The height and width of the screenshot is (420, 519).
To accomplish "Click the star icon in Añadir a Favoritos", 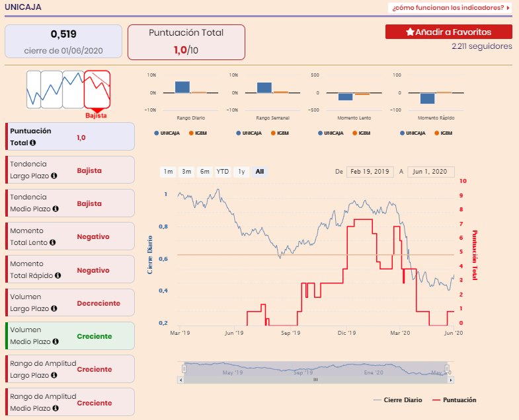I will click(410, 32).
